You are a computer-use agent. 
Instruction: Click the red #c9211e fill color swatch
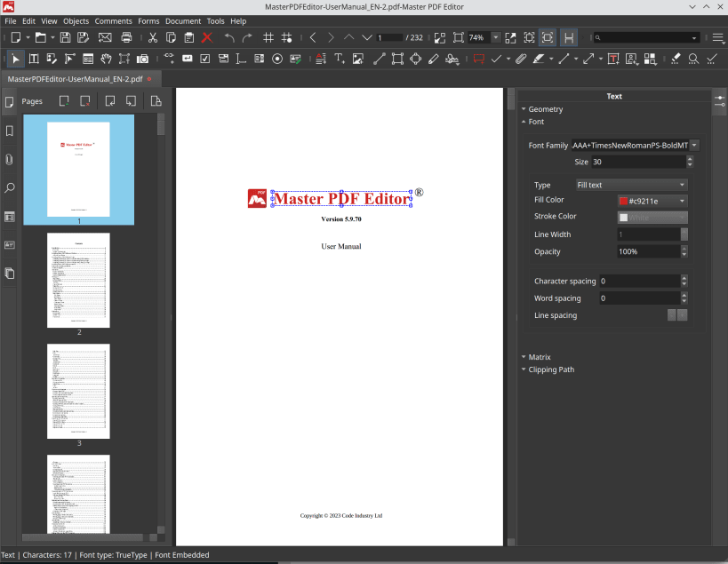[623, 201]
